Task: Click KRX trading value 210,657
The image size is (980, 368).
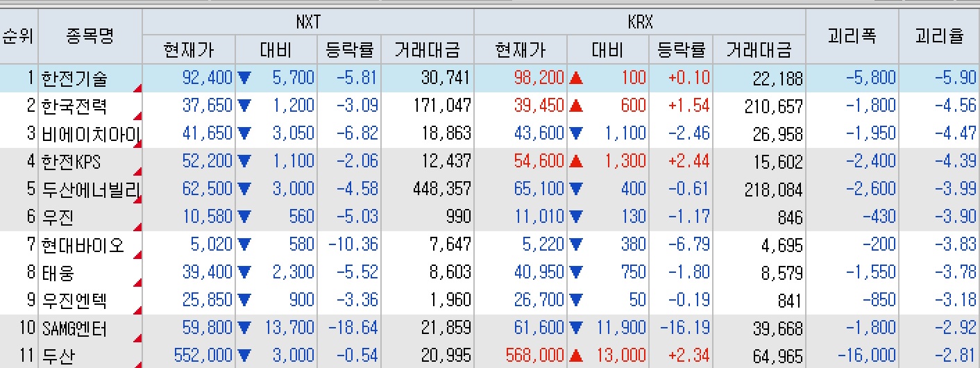Action: click(773, 107)
